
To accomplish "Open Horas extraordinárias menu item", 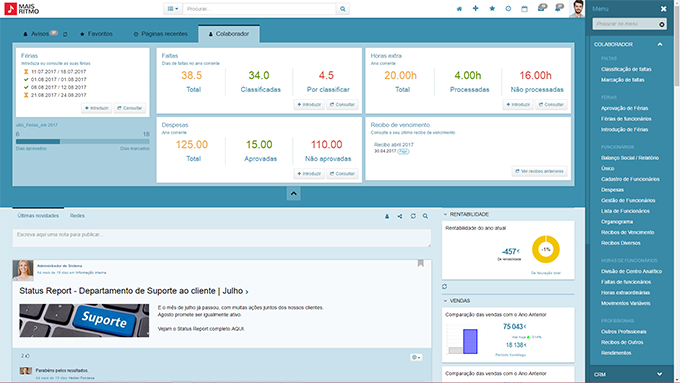I will pos(625,293).
